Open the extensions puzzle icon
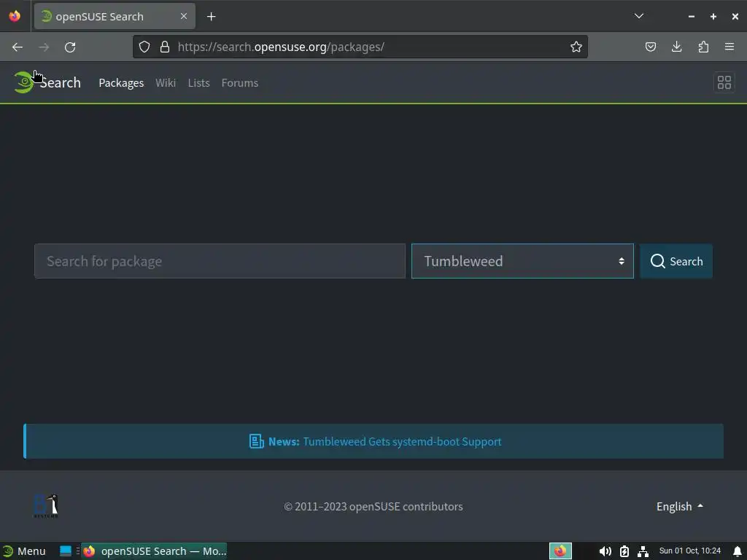The width and height of the screenshot is (747, 560). (703, 47)
